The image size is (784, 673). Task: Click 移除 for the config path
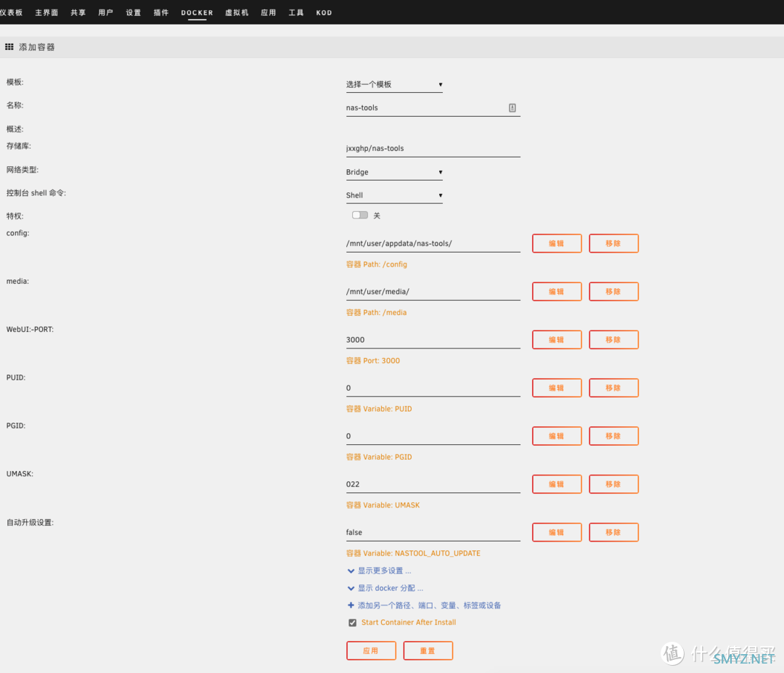(613, 243)
